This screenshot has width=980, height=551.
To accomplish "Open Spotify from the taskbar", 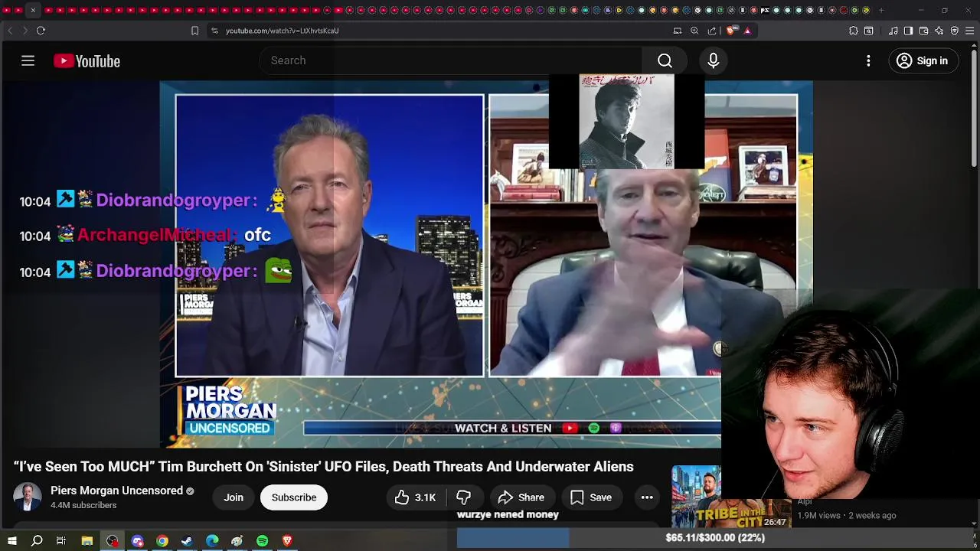I will click(262, 541).
